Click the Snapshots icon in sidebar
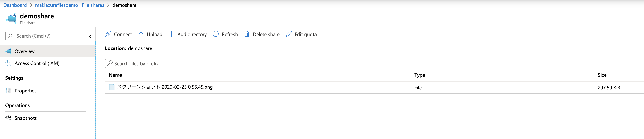Viewport: 644px width, 139px height. [x=8, y=118]
